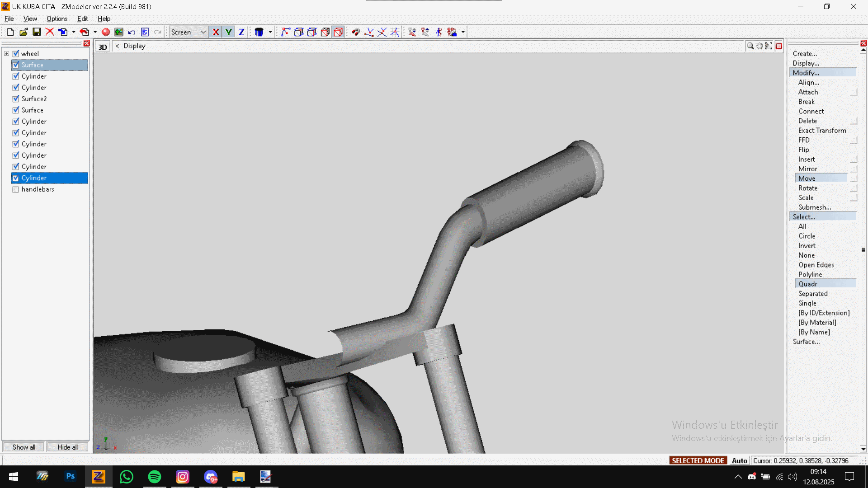Expand the wheel tree node
The height and width of the screenshot is (488, 868).
6,54
